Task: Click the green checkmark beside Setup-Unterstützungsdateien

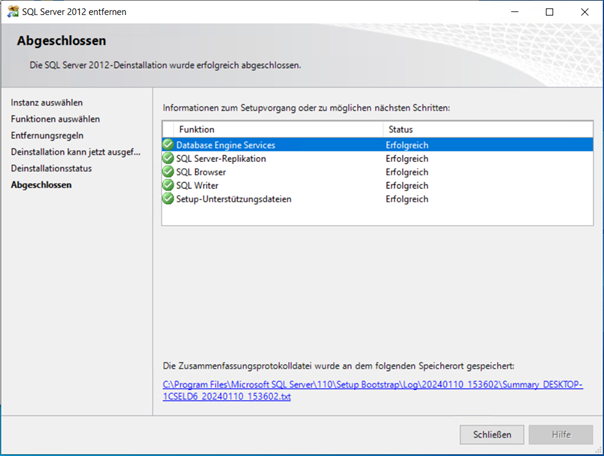Action: [x=168, y=199]
